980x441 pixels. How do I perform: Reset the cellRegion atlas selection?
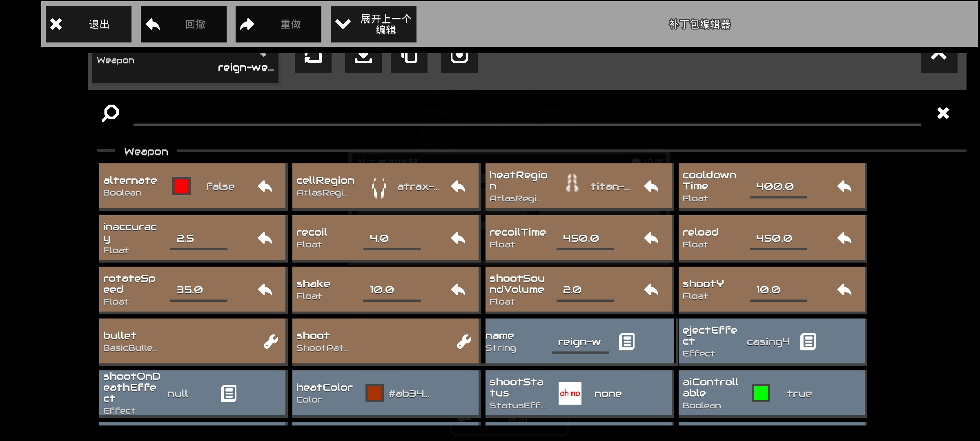(x=458, y=187)
